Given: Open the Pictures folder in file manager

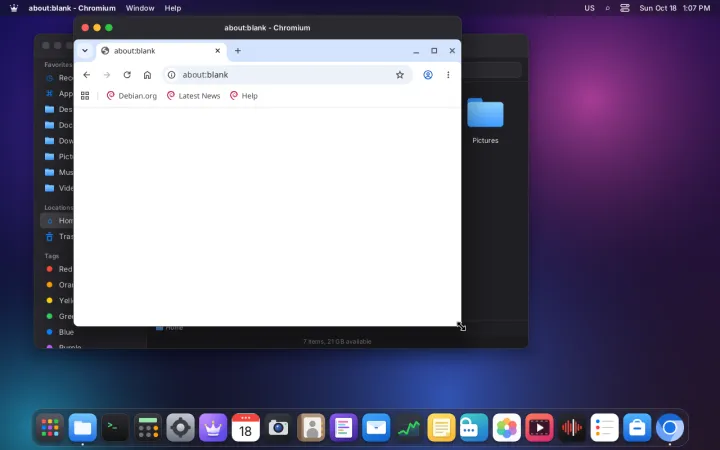Looking at the screenshot, I should tap(485, 121).
